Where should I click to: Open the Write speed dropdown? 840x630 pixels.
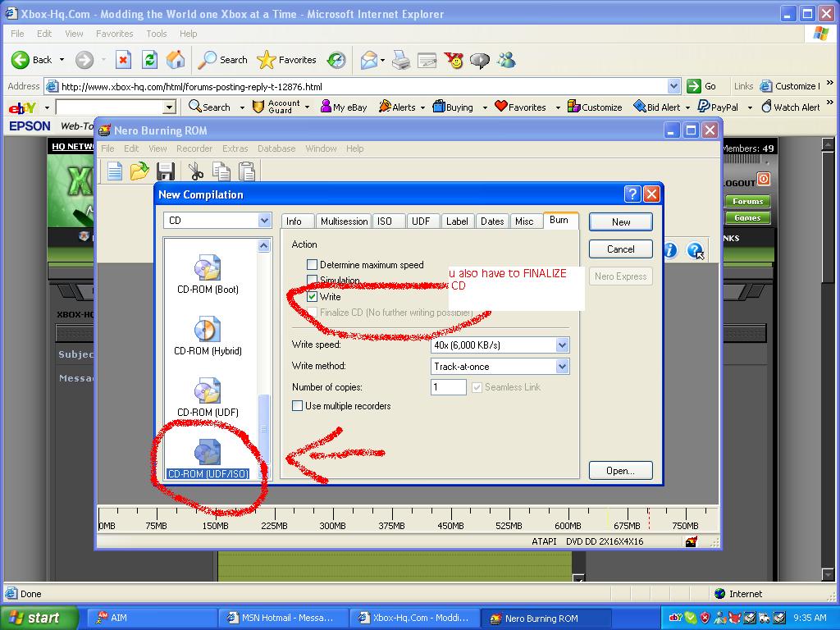point(562,345)
